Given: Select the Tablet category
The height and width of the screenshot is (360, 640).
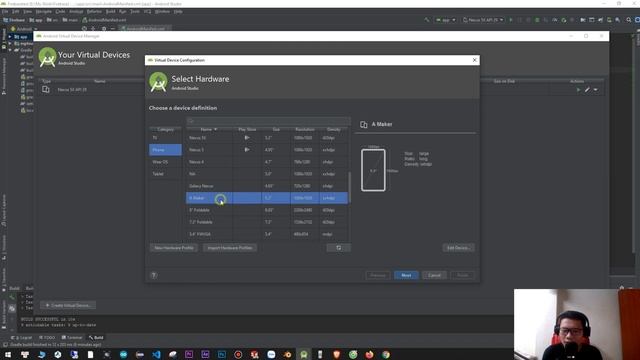Looking at the screenshot, I should coord(165,173).
